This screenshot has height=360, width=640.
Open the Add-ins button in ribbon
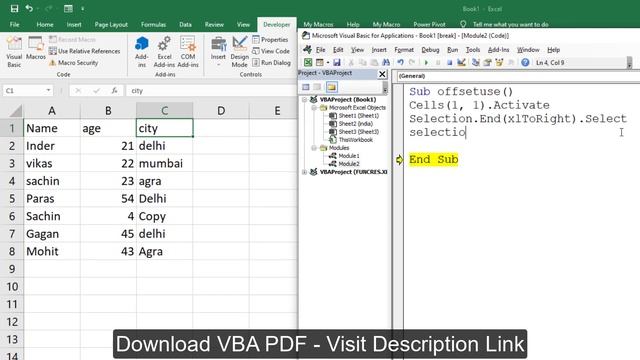pyautogui.click(x=142, y=52)
